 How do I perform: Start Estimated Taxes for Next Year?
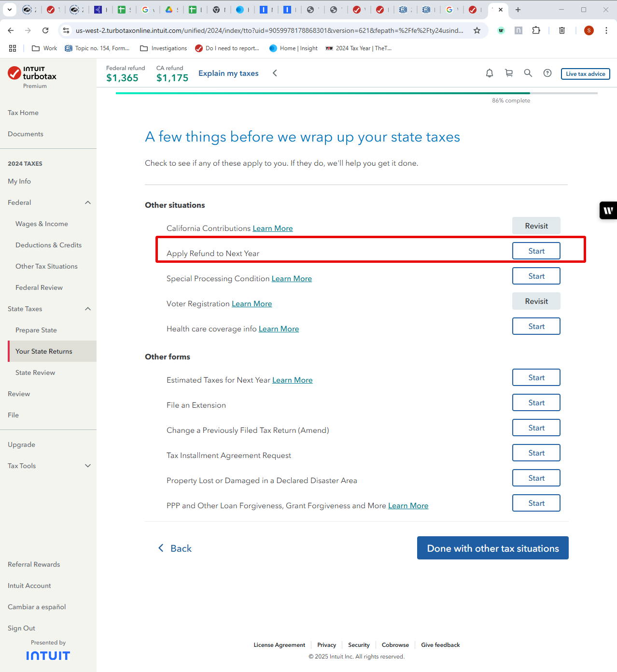tap(536, 377)
